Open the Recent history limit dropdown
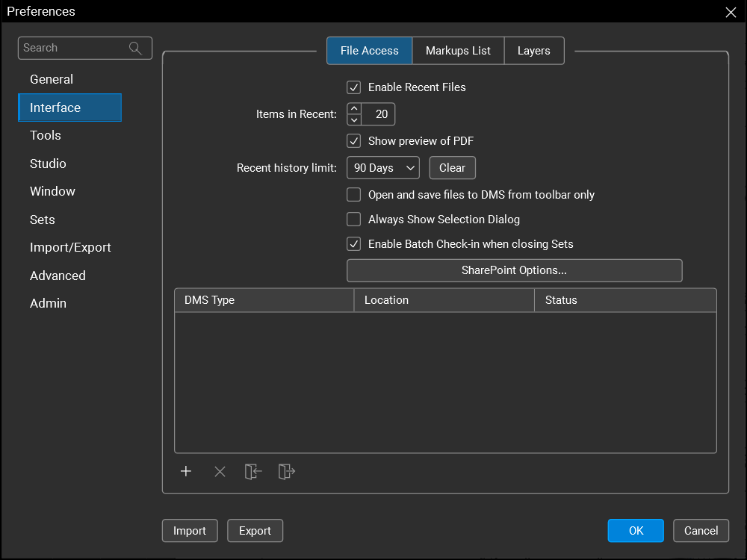The height and width of the screenshot is (560, 747). tap(382, 168)
